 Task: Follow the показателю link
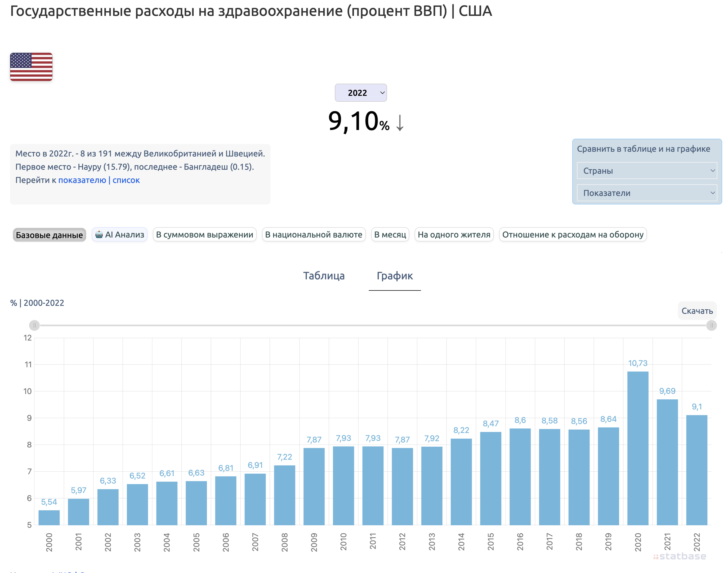82,180
